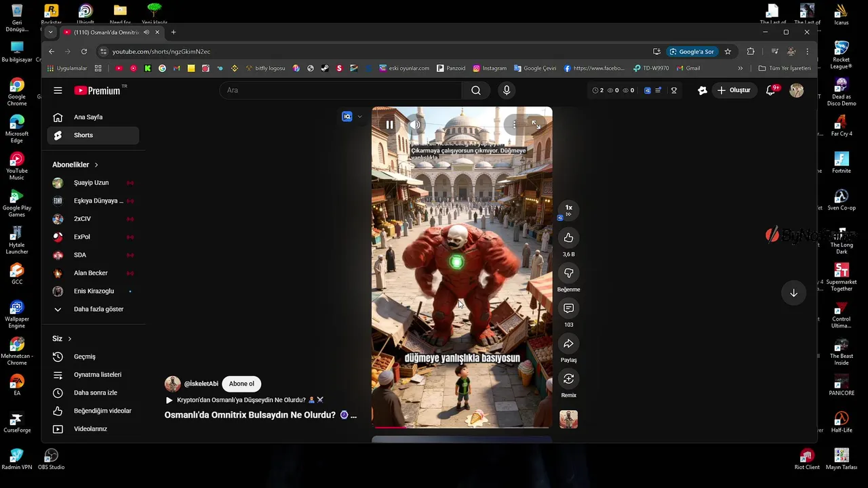Select Shorts in sidebar
Viewport: 868px width, 488px height.
pyautogui.click(x=93, y=135)
